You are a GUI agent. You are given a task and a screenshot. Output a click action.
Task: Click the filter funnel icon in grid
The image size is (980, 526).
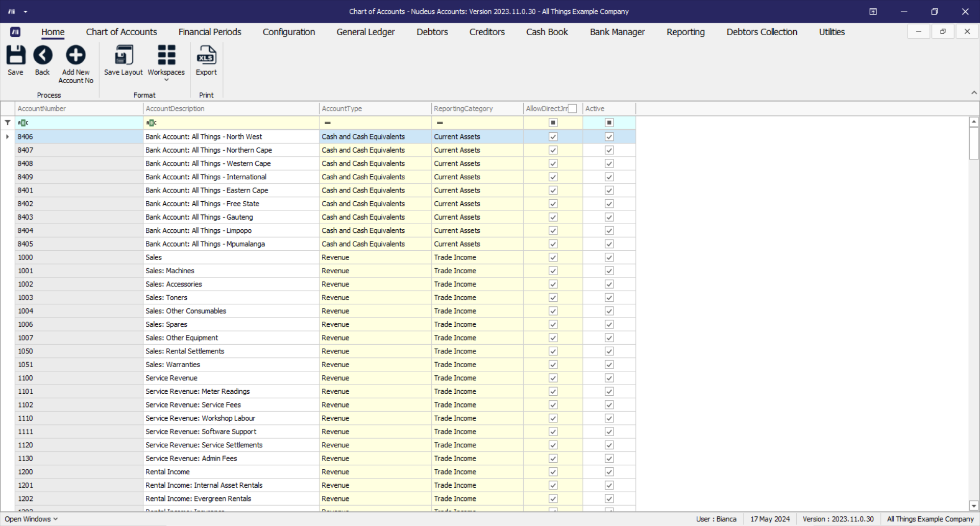[8, 123]
